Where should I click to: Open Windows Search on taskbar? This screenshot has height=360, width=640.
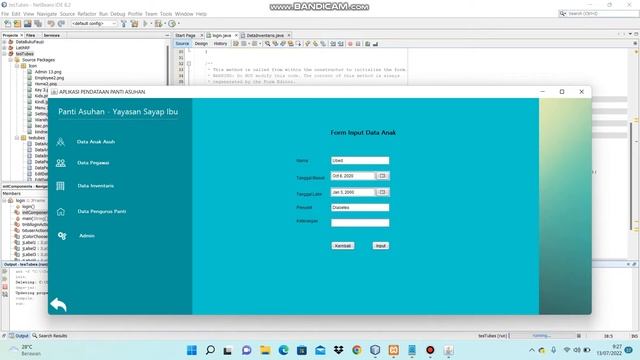coord(210,350)
